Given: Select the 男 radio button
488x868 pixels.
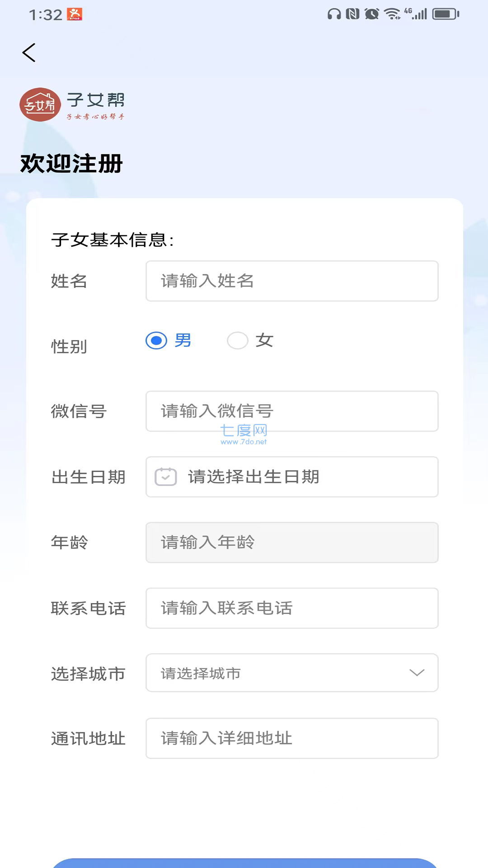Looking at the screenshot, I should (156, 340).
